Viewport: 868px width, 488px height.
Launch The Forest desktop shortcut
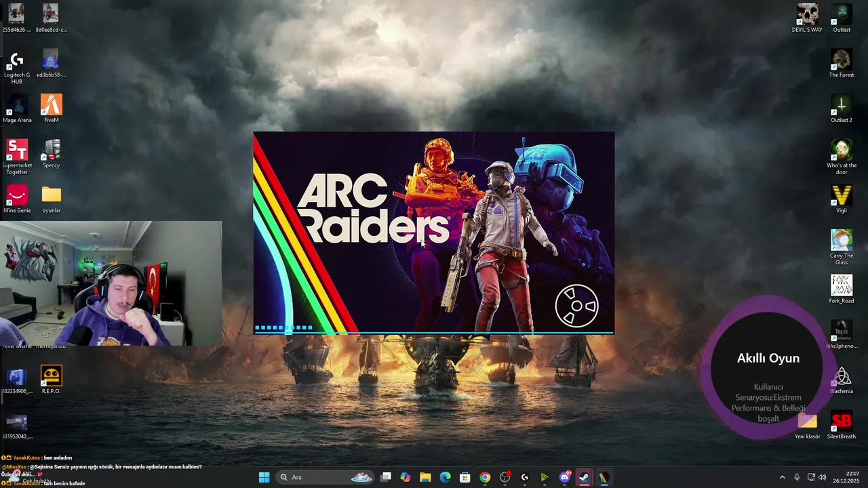[x=842, y=64]
